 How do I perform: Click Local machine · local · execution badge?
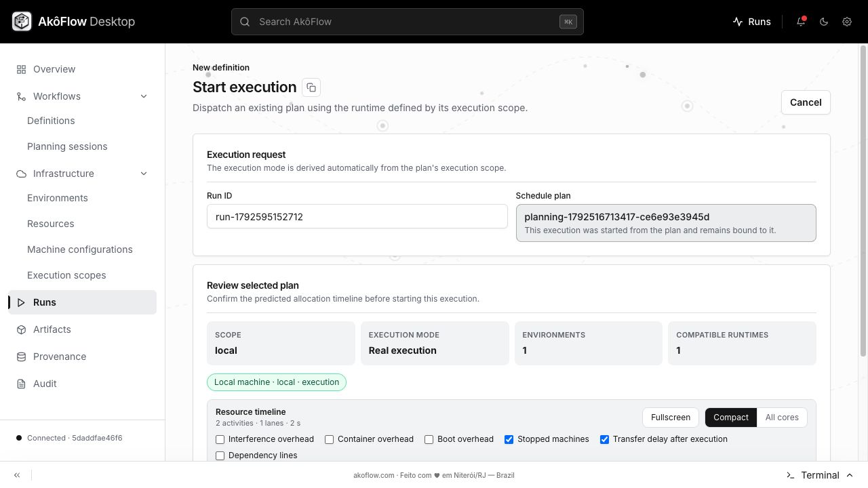pos(277,382)
